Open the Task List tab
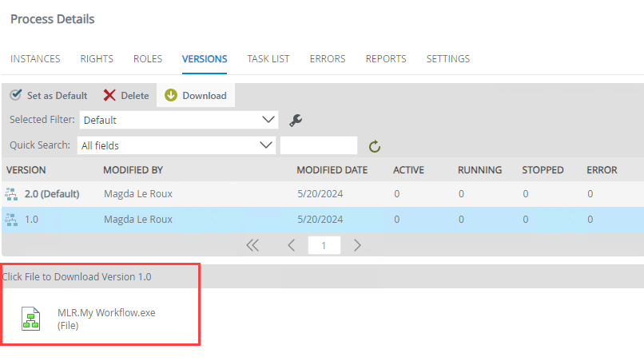The height and width of the screenshot is (361, 644). 268,59
